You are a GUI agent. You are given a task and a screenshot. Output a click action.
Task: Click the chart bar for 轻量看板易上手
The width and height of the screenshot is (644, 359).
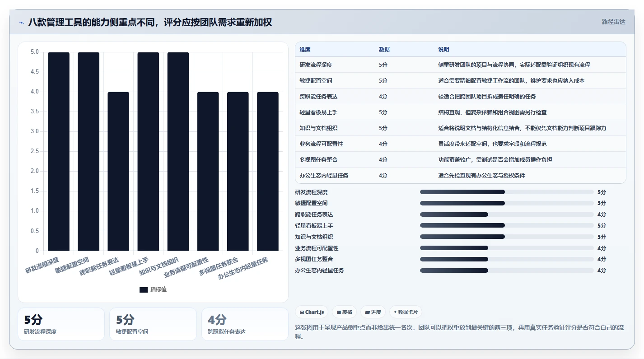pos(148,151)
